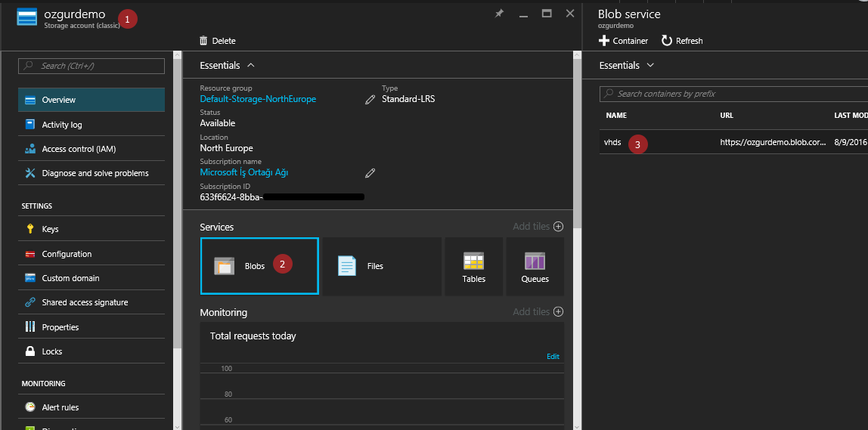Screen dimensions: 868x430
Task: Click the plus icon for new Container
Action: tap(604, 40)
